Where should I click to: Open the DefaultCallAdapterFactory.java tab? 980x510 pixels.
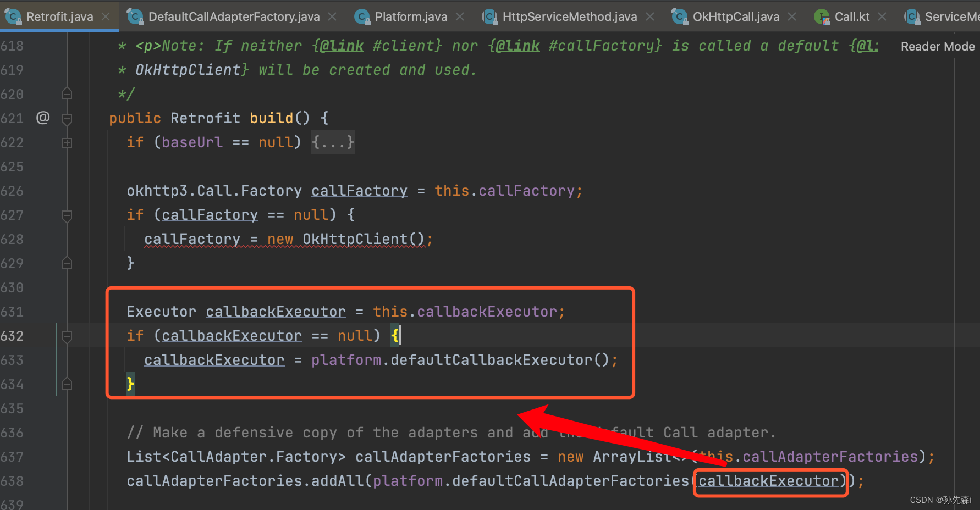(234, 16)
